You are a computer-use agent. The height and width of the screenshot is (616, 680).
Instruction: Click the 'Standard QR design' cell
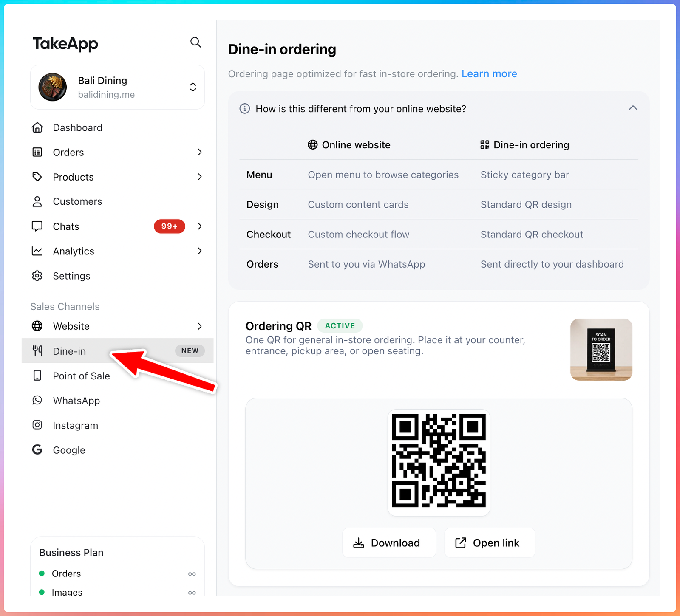pyautogui.click(x=526, y=204)
